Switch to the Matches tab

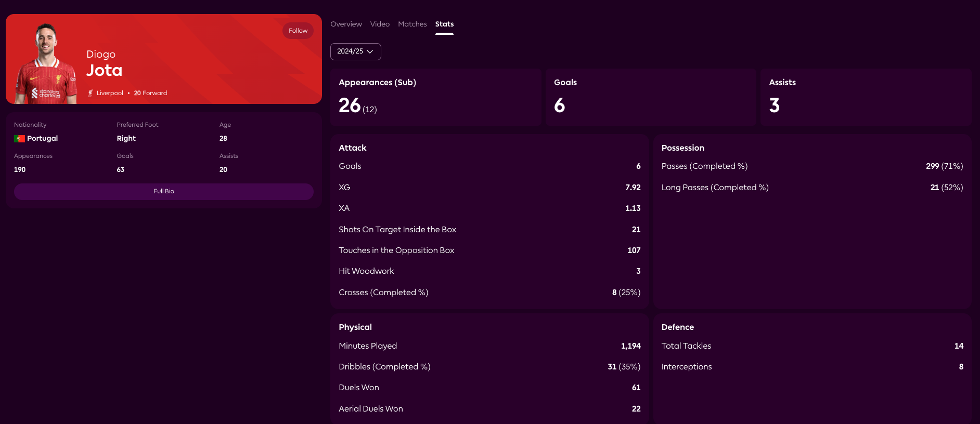click(412, 24)
